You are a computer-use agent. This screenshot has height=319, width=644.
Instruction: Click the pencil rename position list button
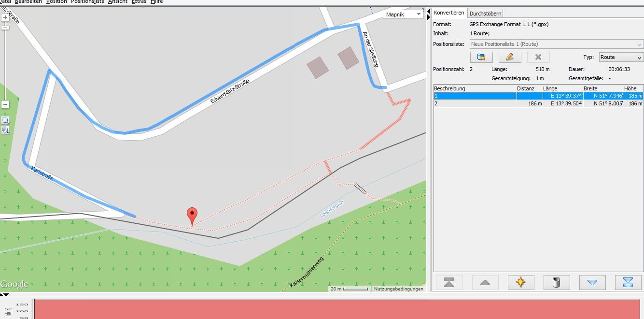pos(509,57)
